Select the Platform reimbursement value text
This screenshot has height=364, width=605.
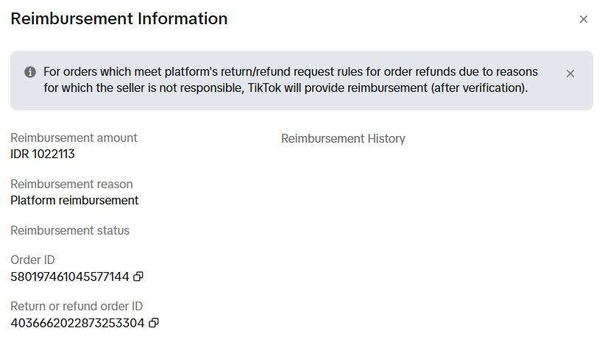[74, 201]
